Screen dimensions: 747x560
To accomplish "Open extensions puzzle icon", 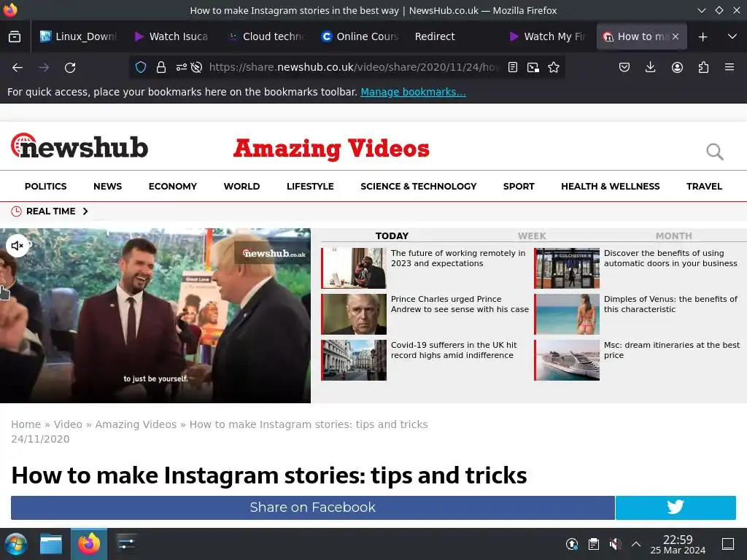I will (703, 67).
